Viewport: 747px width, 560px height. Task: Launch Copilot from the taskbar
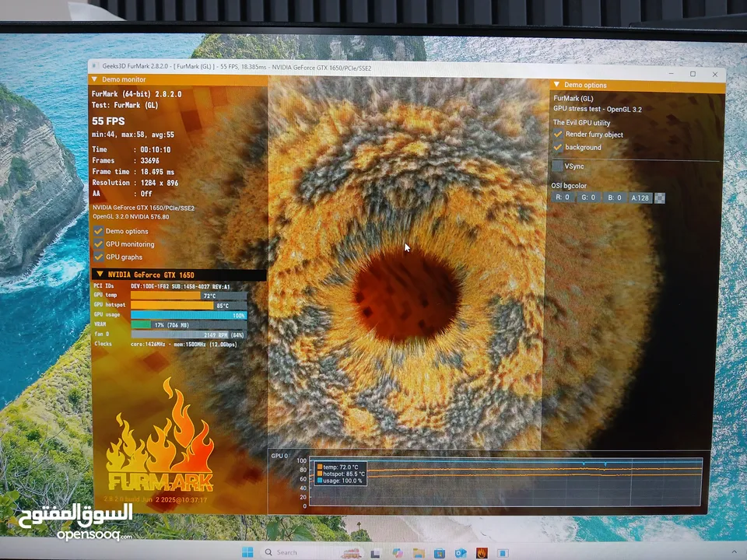tap(397, 552)
